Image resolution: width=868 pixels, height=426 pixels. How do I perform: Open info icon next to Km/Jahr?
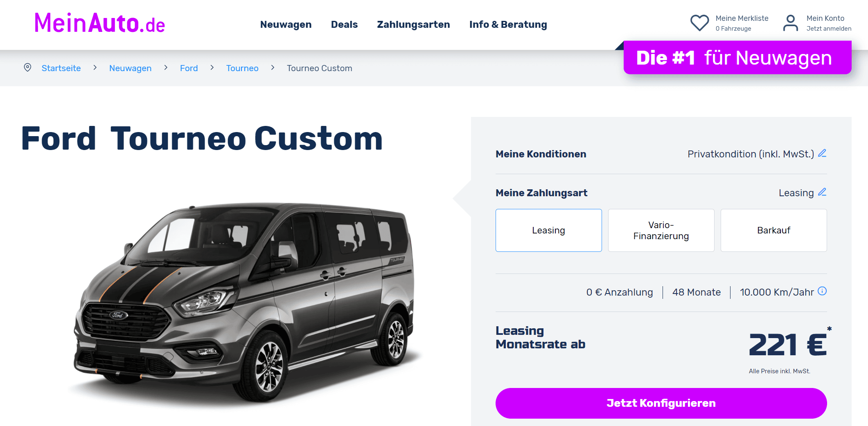click(x=822, y=291)
